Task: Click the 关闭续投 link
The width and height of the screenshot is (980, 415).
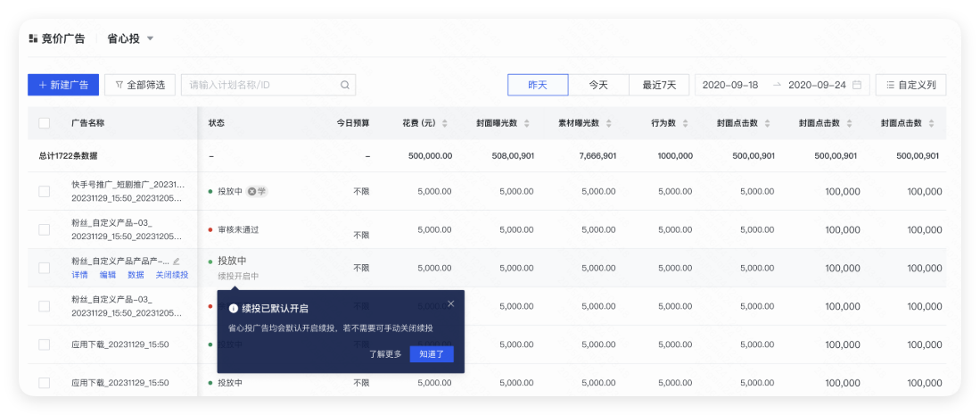Action: pos(172,275)
